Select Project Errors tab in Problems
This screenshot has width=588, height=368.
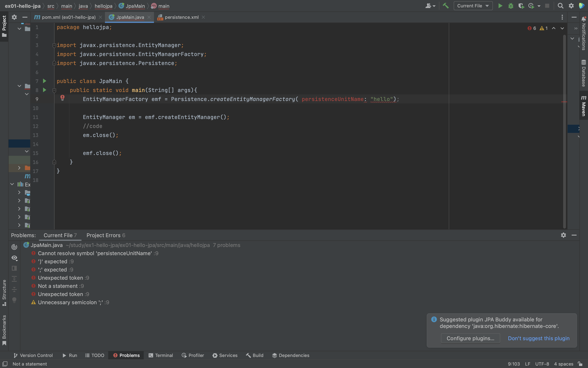point(106,235)
